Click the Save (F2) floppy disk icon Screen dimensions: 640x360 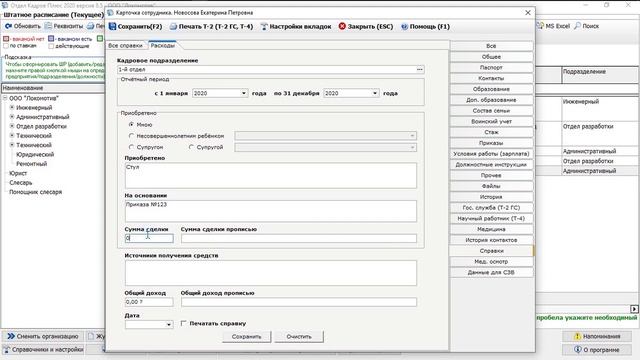tap(113, 27)
